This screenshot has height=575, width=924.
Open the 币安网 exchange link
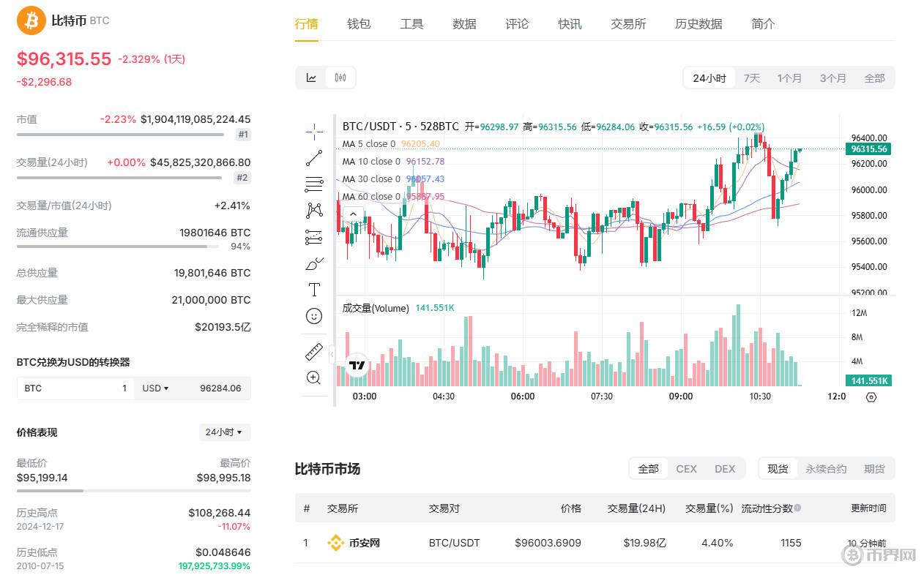click(363, 543)
